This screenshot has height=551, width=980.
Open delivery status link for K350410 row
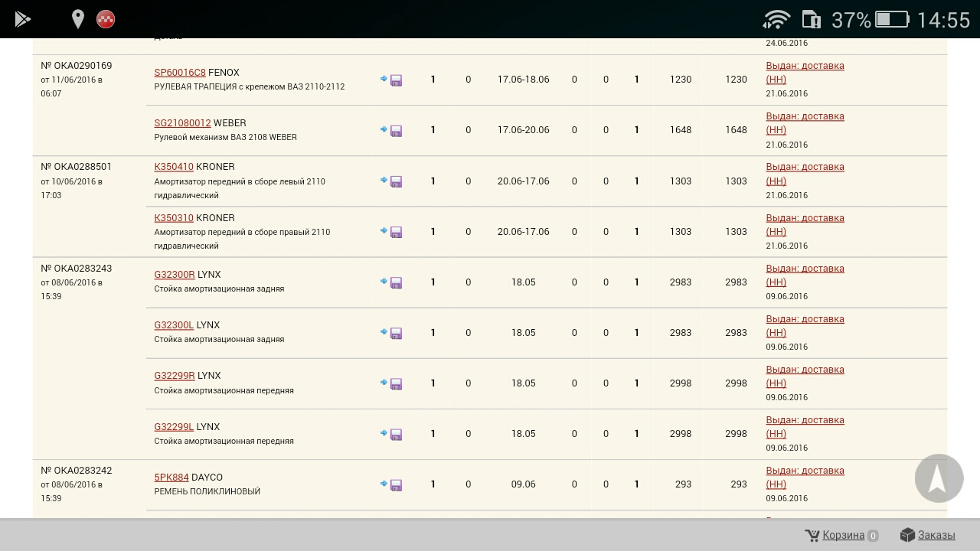(805, 174)
